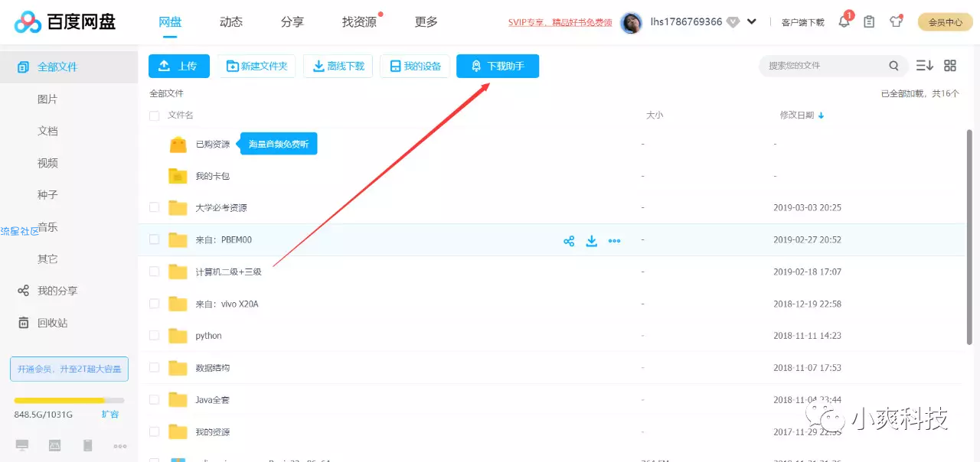Check the box for Java全套
This screenshot has width=980, height=462.
(x=155, y=400)
